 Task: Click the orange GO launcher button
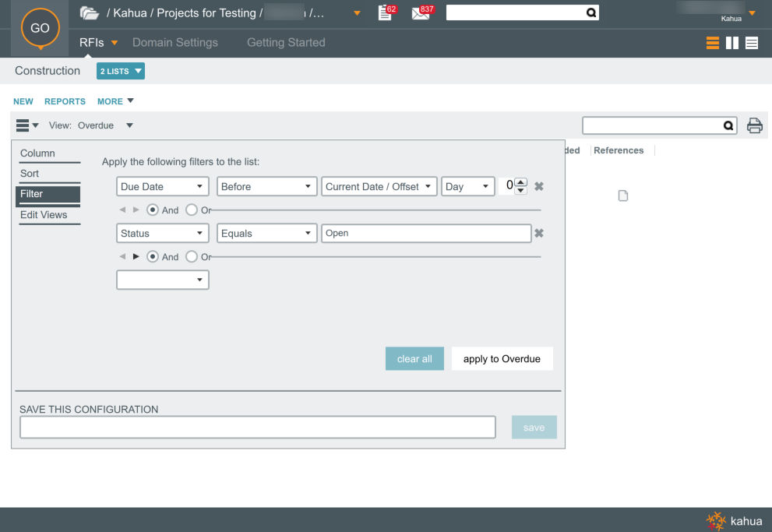point(40,28)
